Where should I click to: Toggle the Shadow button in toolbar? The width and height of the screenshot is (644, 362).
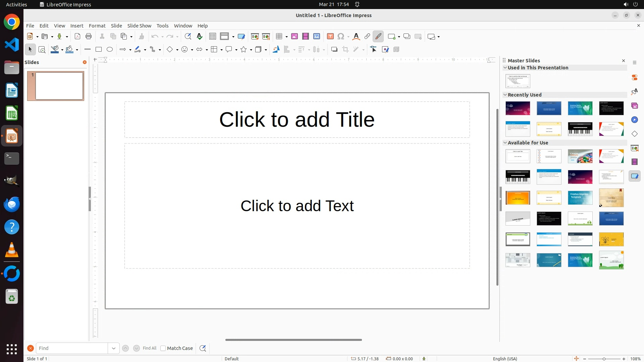pyautogui.click(x=334, y=50)
